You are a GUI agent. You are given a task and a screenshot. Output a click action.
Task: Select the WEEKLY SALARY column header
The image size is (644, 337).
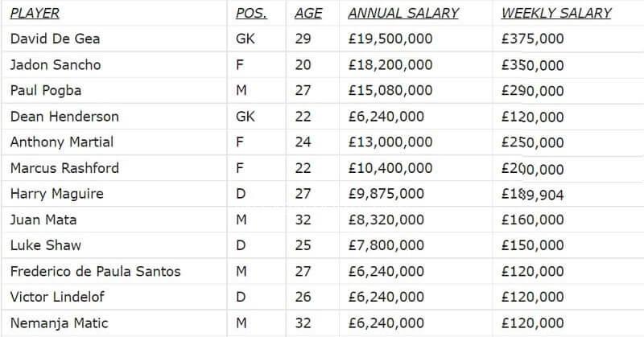[556, 13]
